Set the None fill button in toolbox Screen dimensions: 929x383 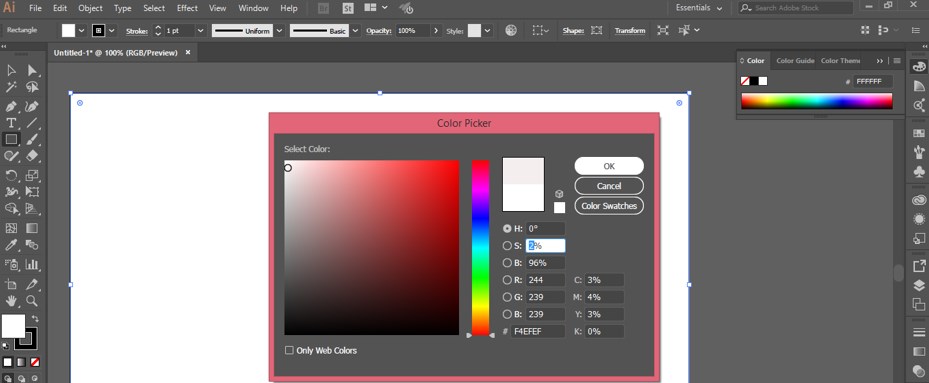pyautogui.click(x=35, y=362)
